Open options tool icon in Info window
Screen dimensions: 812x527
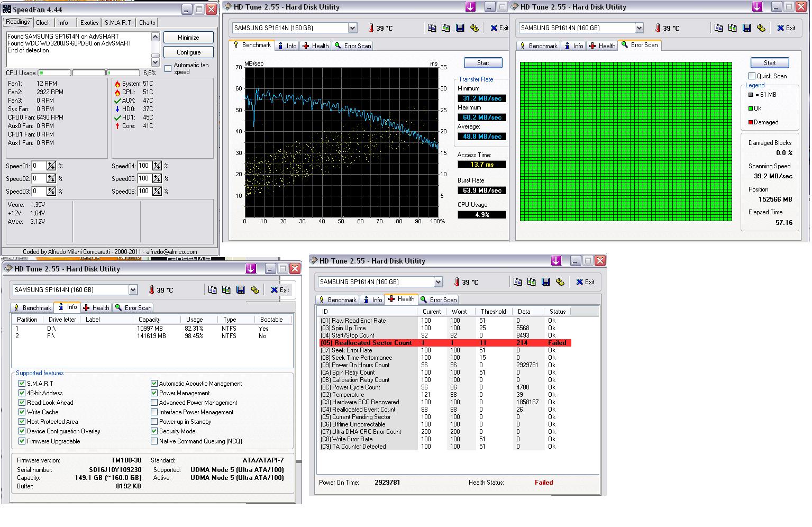point(254,290)
